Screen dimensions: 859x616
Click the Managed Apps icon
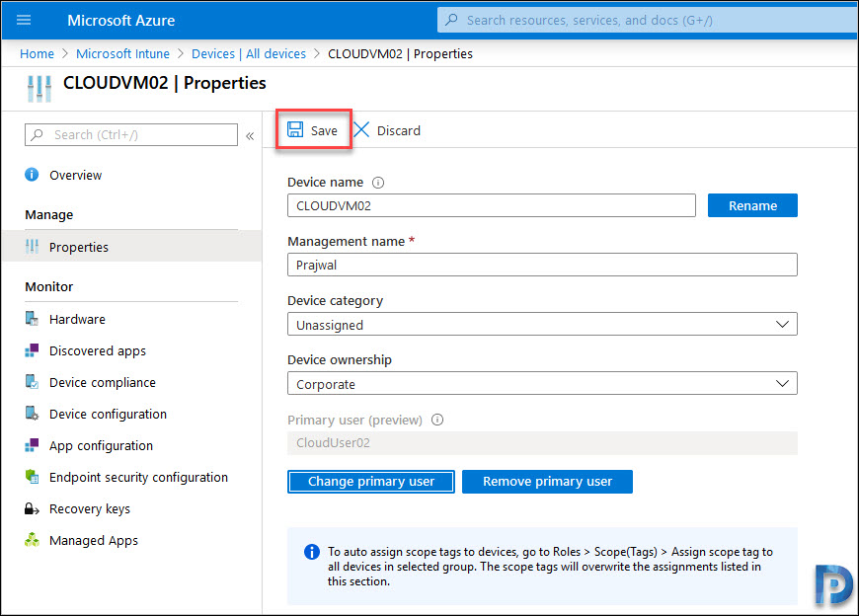coord(32,540)
